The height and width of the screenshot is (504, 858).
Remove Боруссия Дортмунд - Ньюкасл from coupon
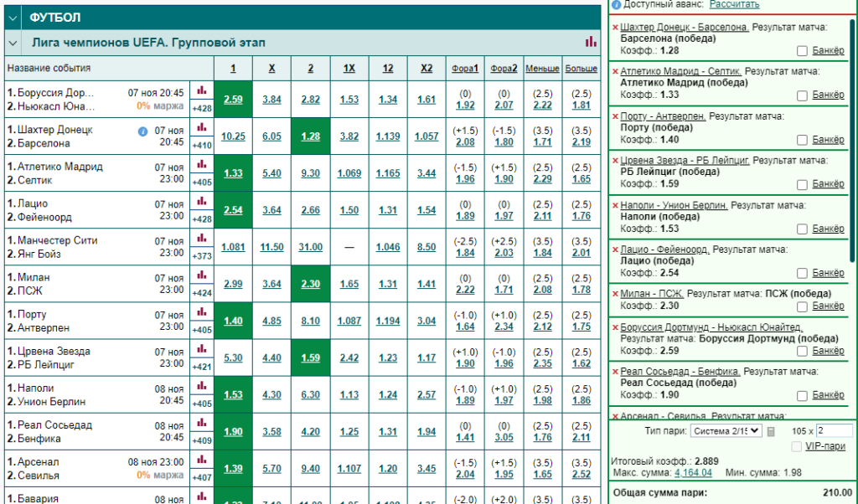[x=615, y=327]
